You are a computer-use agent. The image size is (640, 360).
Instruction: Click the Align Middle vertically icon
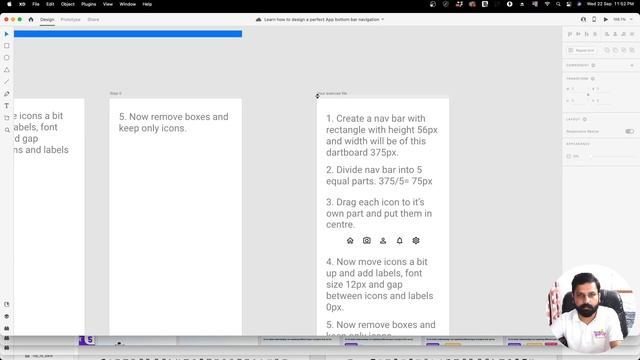point(578,34)
